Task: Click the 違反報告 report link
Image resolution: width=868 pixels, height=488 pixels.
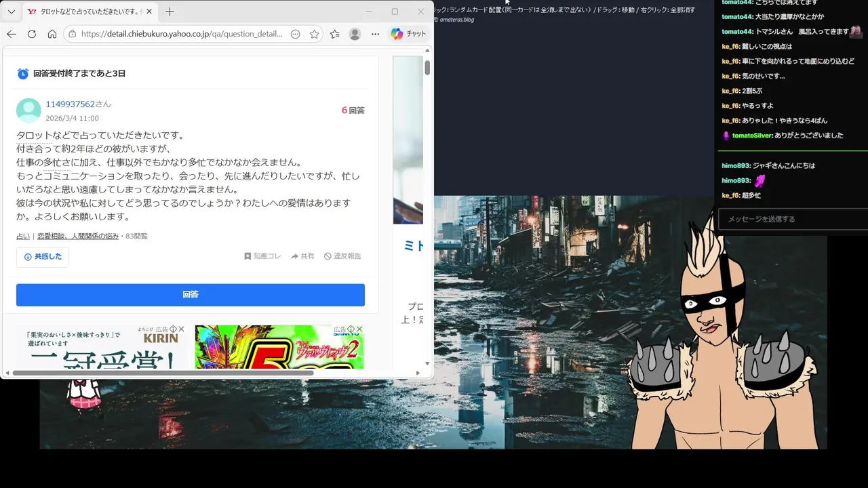Action: coord(342,256)
